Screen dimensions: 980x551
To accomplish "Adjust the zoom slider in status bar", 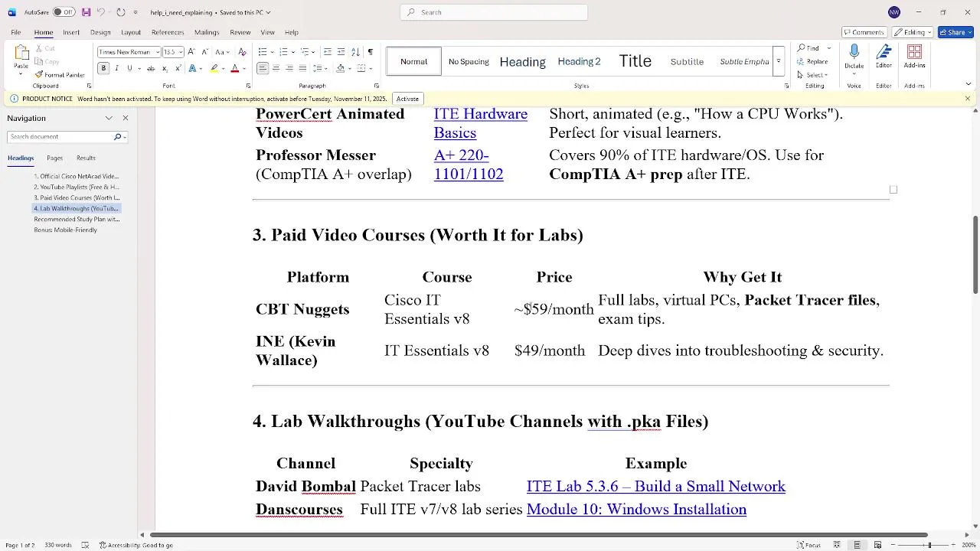I will pos(929,545).
